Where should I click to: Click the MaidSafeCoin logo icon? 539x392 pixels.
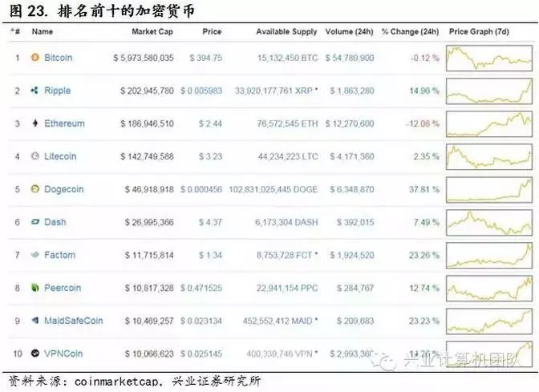click(35, 320)
